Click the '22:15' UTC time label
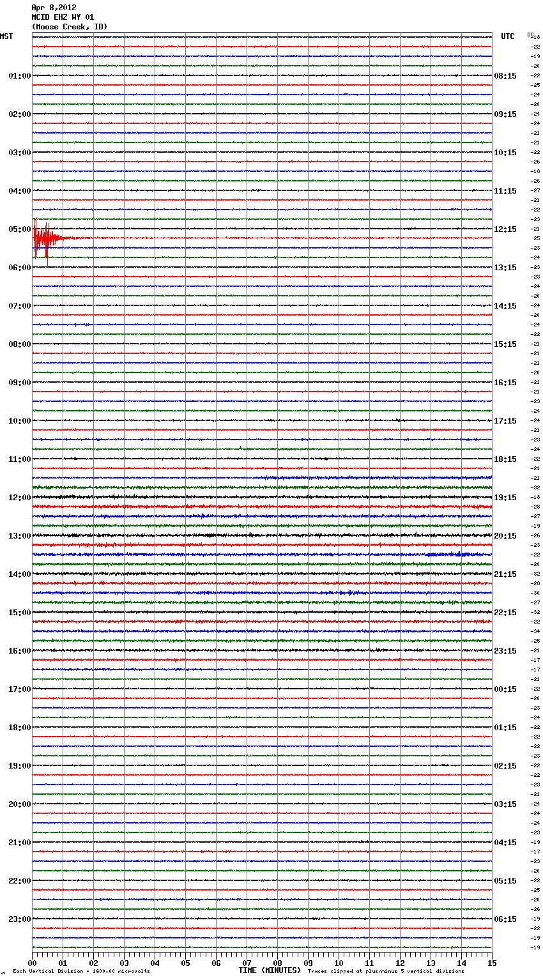The height and width of the screenshot is (980, 543). [x=505, y=613]
